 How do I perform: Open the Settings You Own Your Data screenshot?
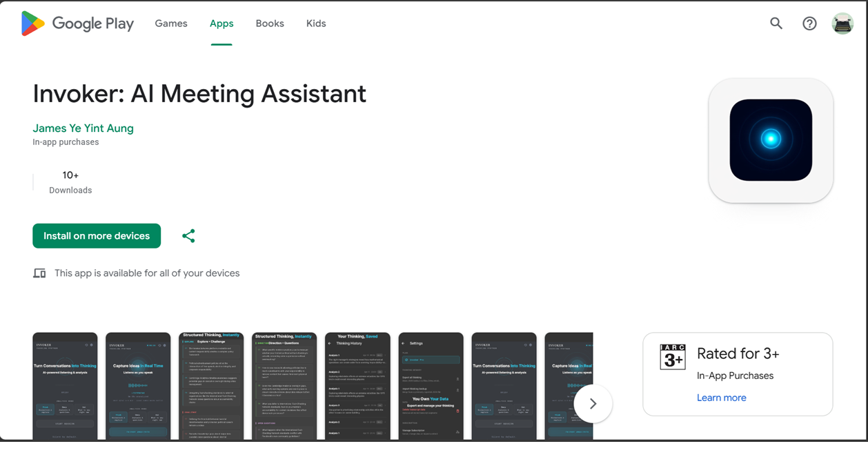click(431, 387)
